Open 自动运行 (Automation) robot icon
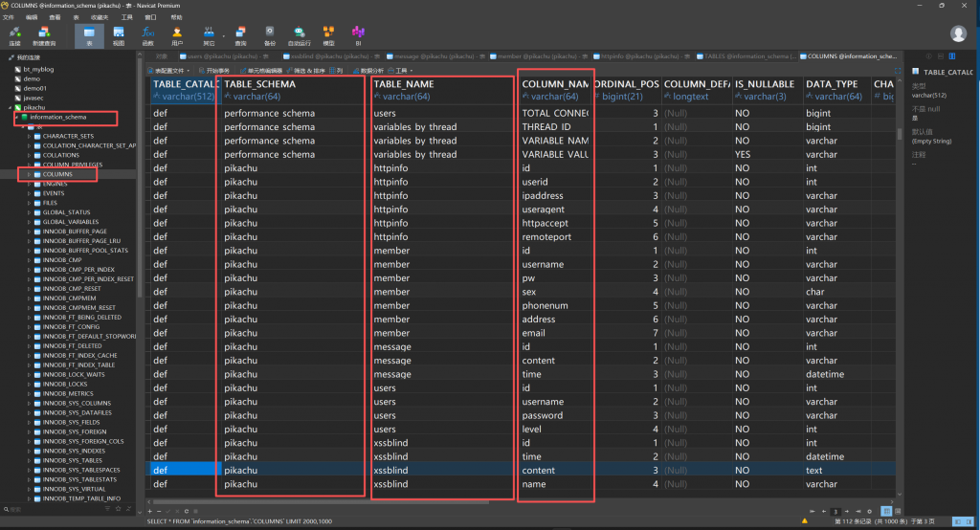 pos(299,34)
